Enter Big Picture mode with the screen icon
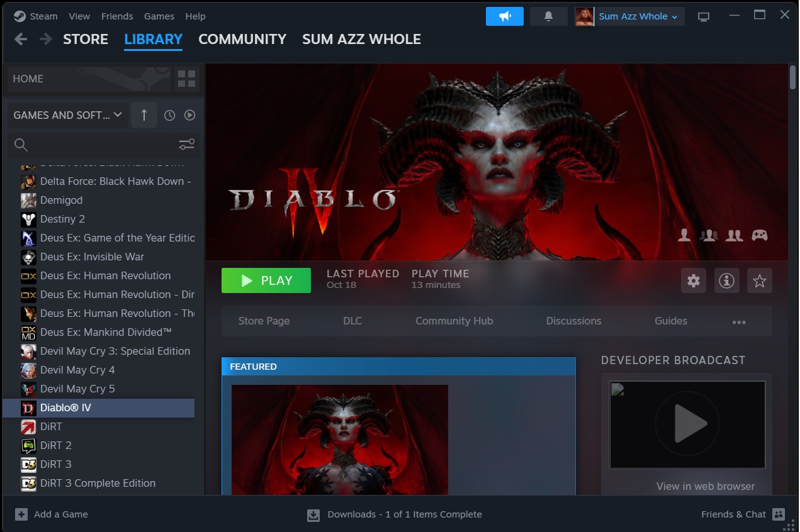Viewport: 800px width, 532px height. [703, 16]
